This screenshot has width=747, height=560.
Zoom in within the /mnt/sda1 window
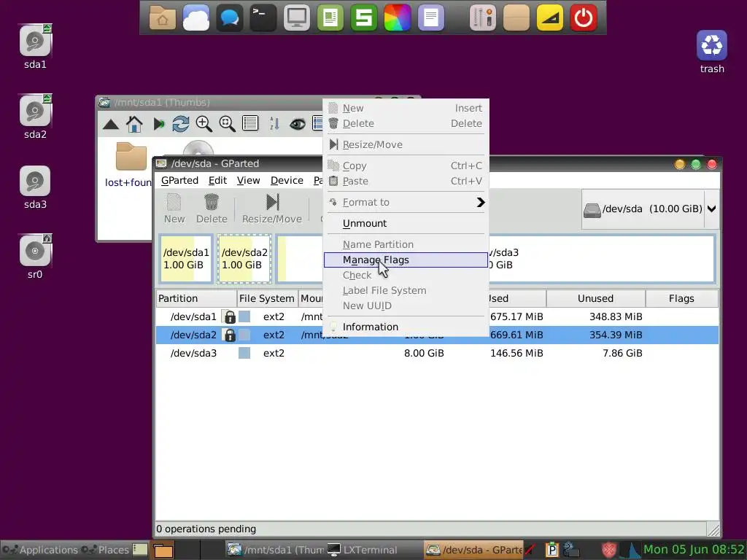click(x=204, y=124)
